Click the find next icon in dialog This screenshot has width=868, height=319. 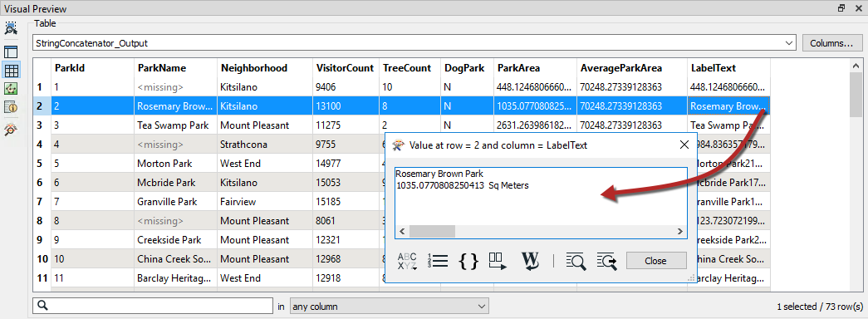[606, 261]
